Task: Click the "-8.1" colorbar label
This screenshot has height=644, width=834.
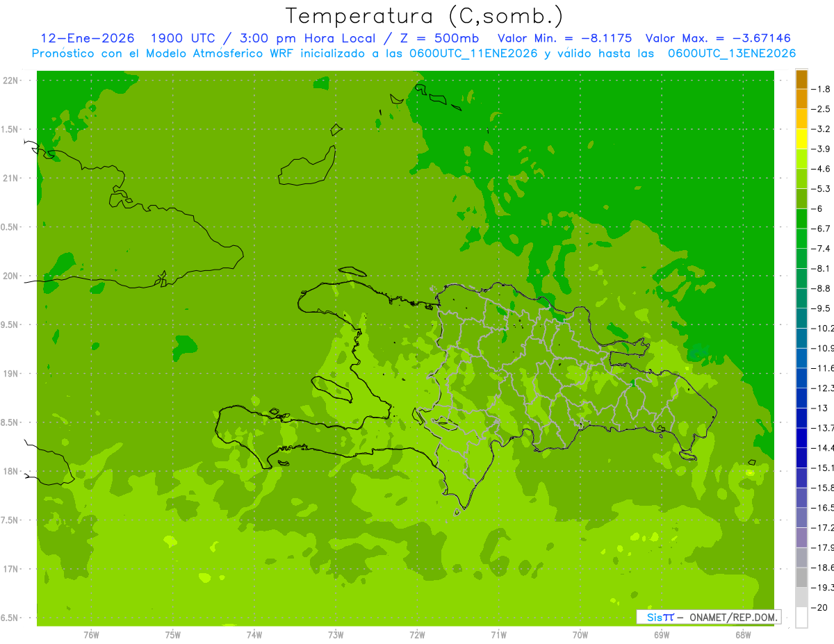Action: [820, 268]
